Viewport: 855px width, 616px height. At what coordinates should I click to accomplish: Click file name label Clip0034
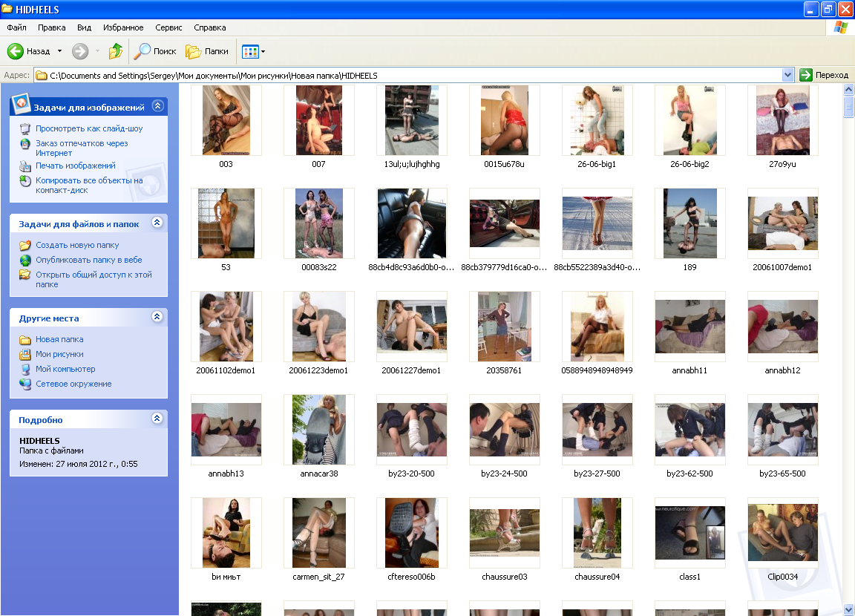[x=782, y=577]
